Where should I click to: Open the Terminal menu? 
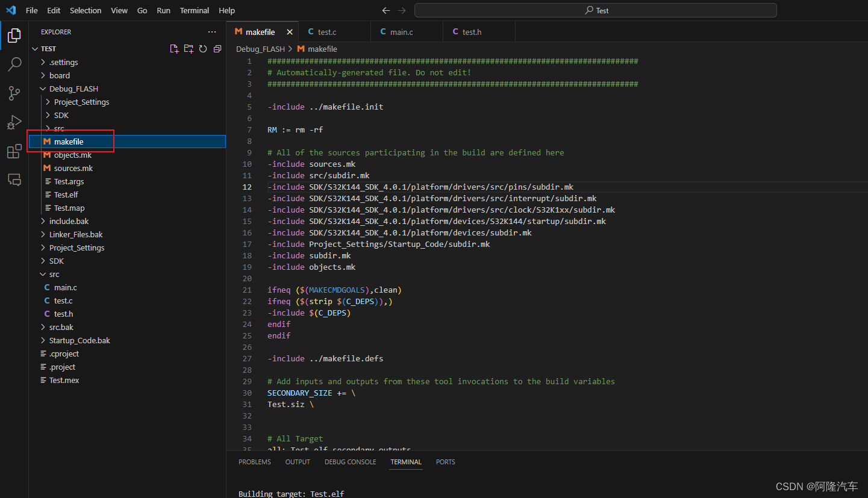pyautogui.click(x=194, y=10)
